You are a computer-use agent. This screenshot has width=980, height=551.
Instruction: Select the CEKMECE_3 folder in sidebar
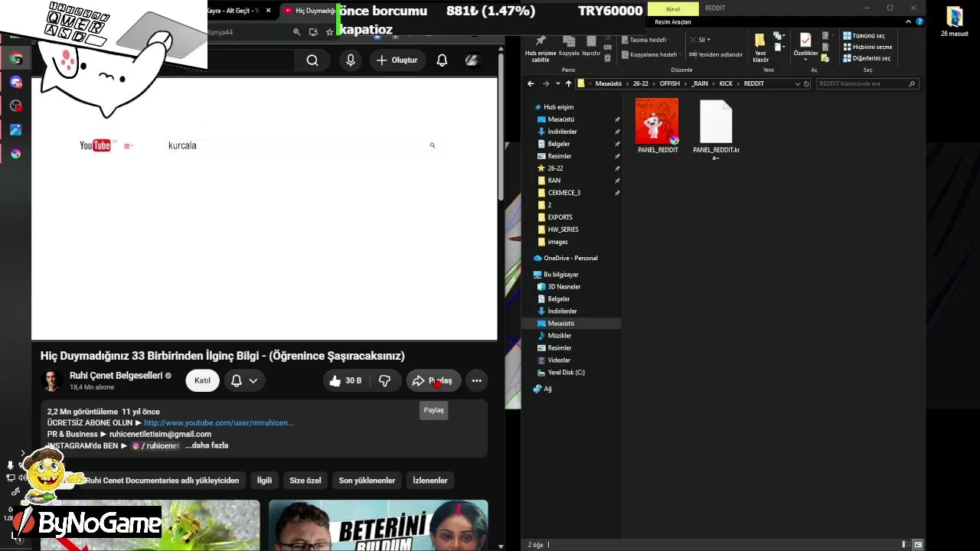[x=563, y=193]
